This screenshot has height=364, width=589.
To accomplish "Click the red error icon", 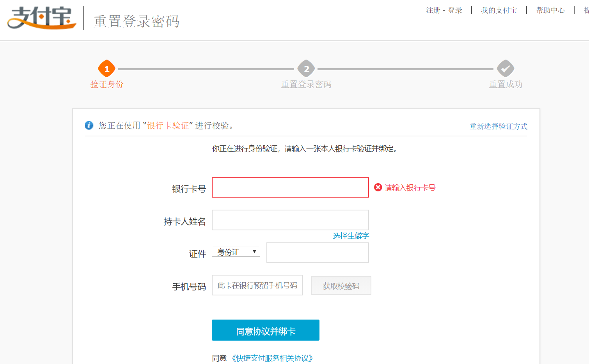I will point(378,187).
